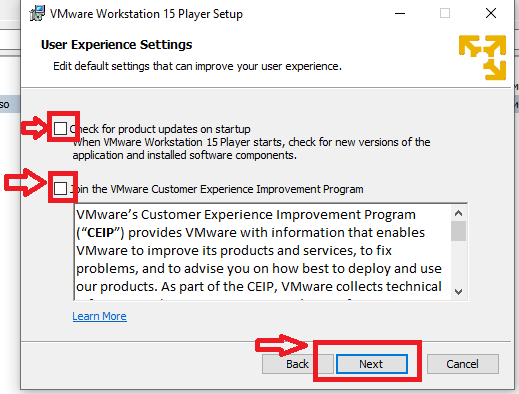Click the CEIP text scroll up arrow
Viewport: 519px width, 394px height.
[x=459, y=213]
